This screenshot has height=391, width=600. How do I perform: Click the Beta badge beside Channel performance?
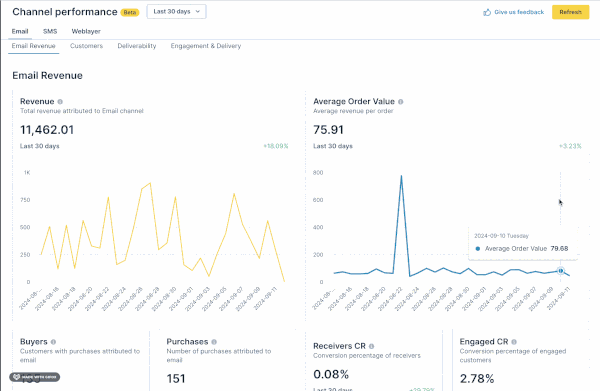click(130, 12)
